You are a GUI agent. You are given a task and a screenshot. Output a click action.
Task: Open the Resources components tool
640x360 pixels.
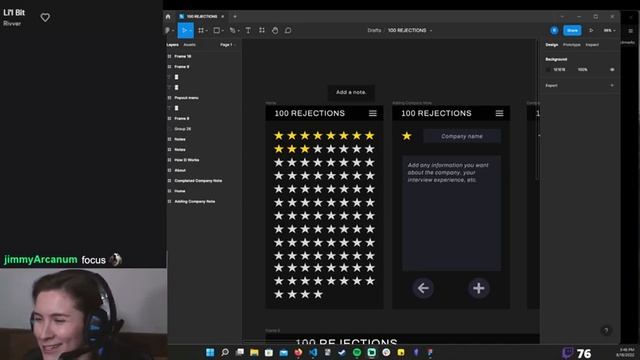[x=262, y=30]
